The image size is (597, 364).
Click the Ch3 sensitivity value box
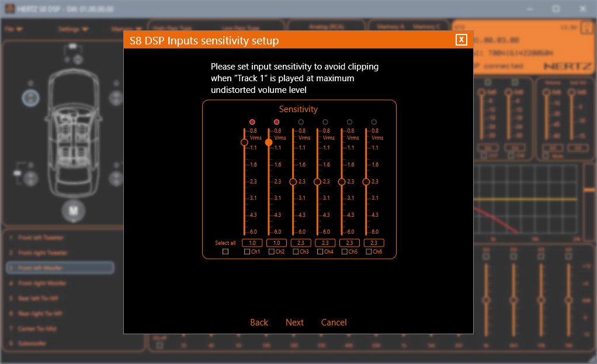(x=301, y=242)
